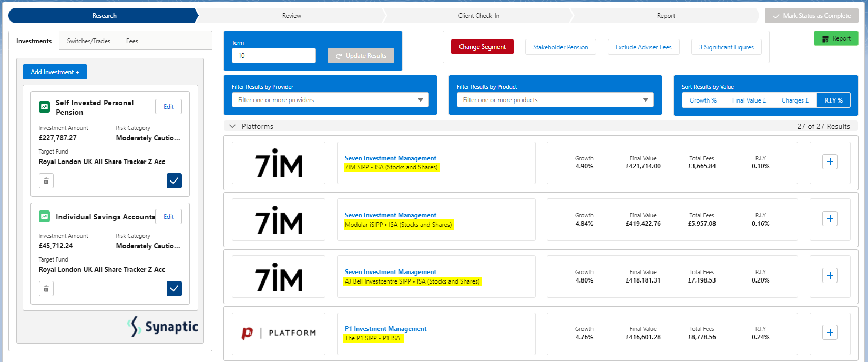Add the AJ Bell Investcentre SIPP result
The image size is (868, 362).
click(830, 276)
